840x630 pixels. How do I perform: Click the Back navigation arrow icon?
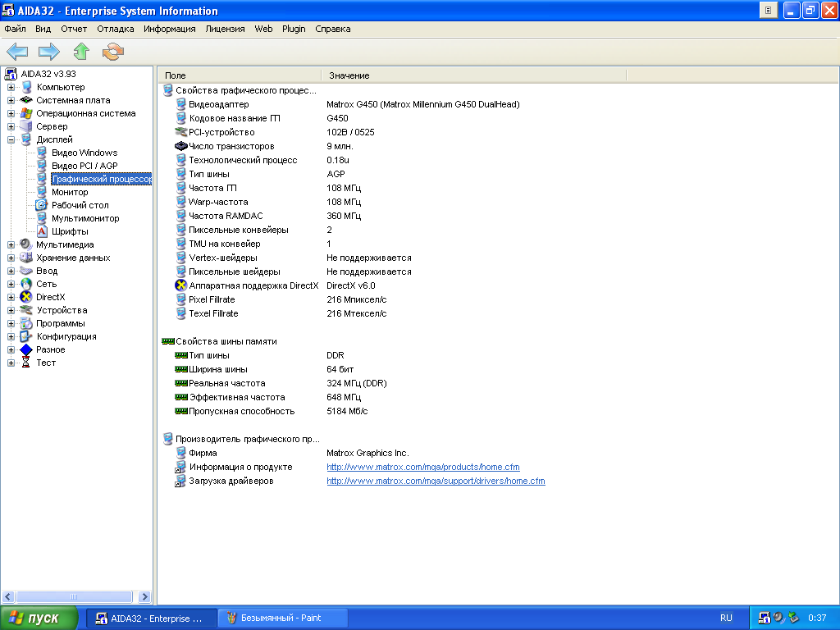[x=17, y=52]
